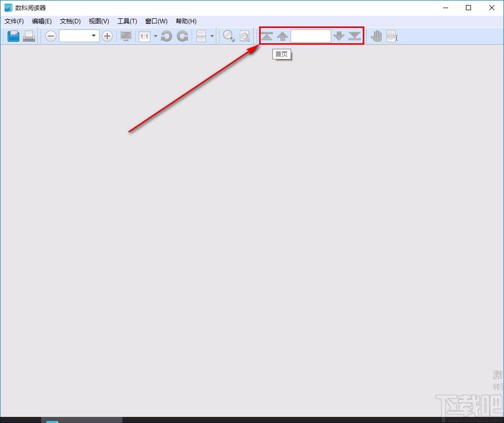Expand the page layout dropdown arrow
The width and height of the screenshot is (504, 423).
(x=212, y=36)
